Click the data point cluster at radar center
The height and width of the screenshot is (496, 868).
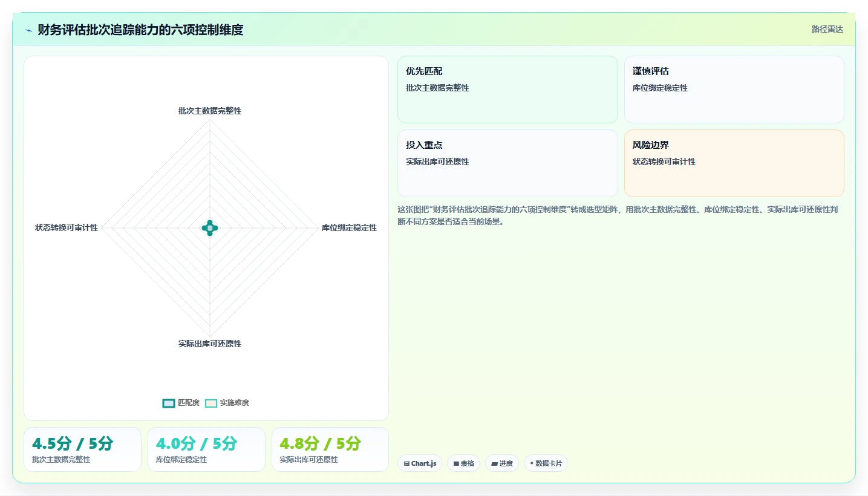point(210,228)
